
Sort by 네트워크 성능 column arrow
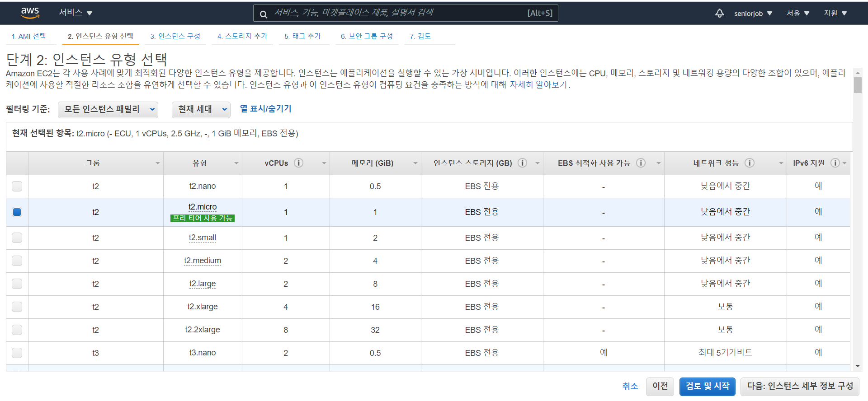tap(781, 163)
